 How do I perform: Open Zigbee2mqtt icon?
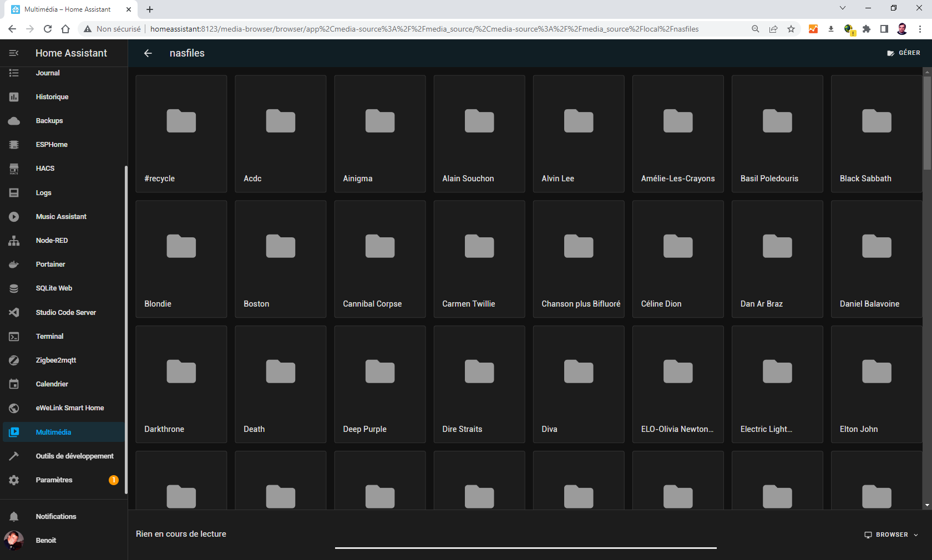coord(14,360)
